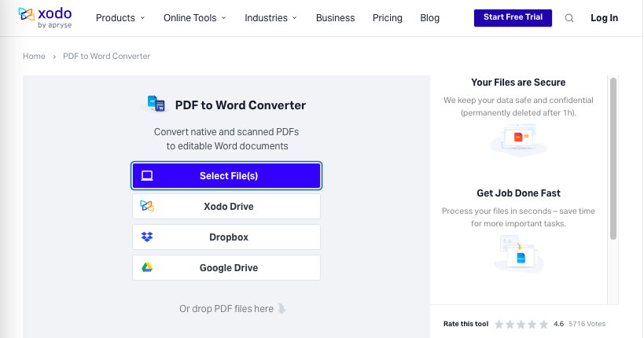
Task: Open the Business page
Action: tap(335, 18)
